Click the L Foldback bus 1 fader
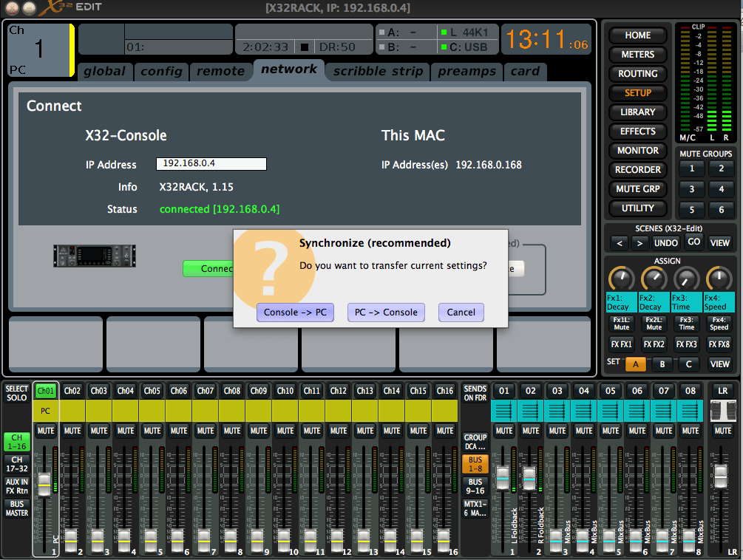Image resolution: width=743 pixels, height=560 pixels. pos(503,478)
